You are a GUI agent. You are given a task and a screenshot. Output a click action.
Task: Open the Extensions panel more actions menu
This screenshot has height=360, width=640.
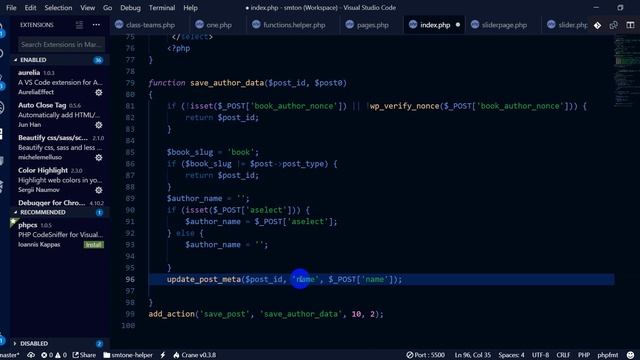pos(96,25)
